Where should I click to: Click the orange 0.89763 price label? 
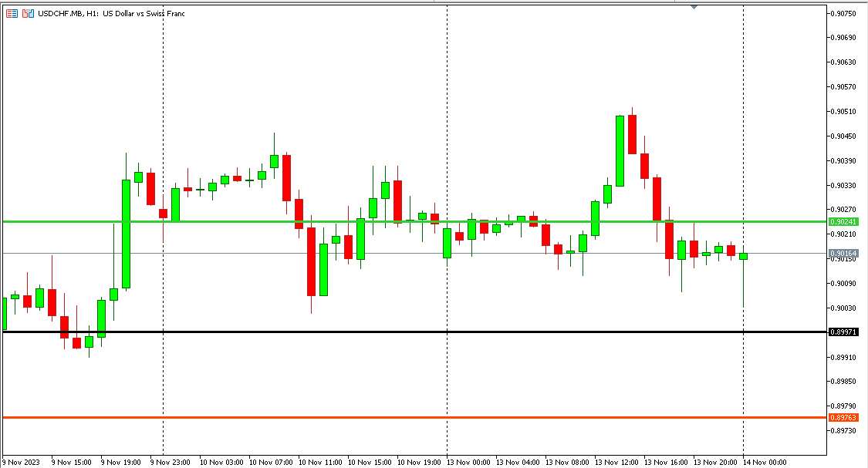coord(843,418)
